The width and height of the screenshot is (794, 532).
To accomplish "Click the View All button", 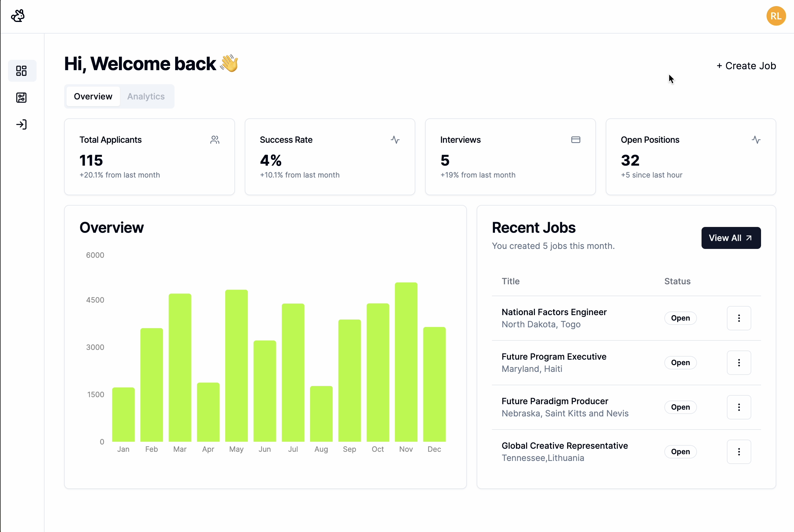I will tap(731, 238).
